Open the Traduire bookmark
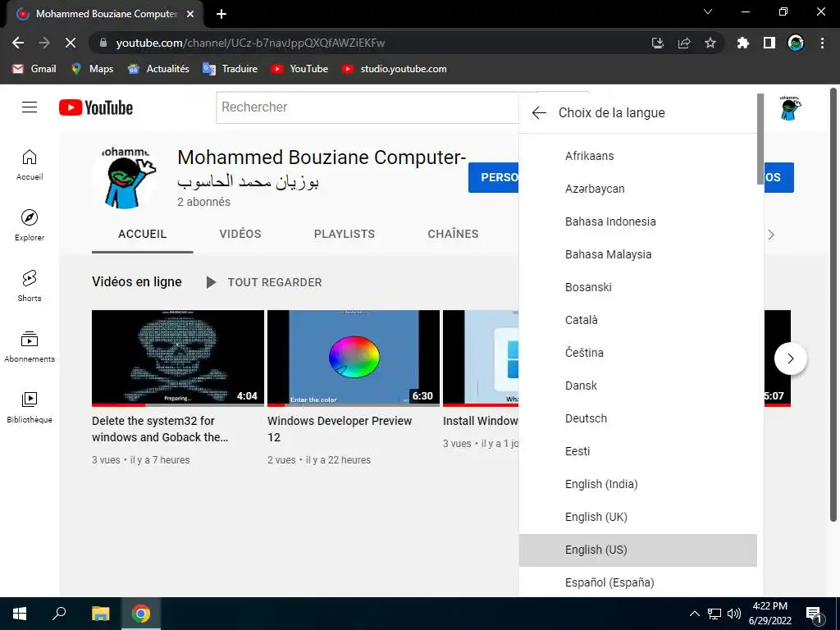The width and height of the screenshot is (840, 630). pos(231,69)
